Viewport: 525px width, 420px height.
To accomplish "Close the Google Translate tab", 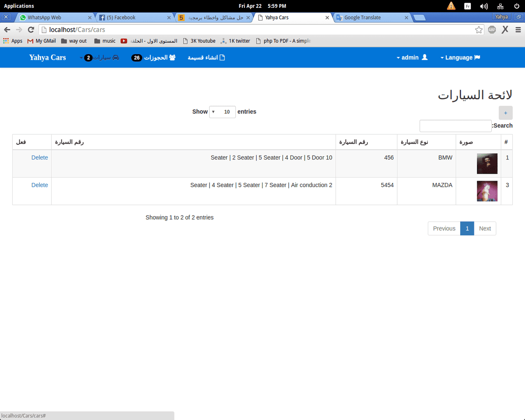I will coord(406,17).
